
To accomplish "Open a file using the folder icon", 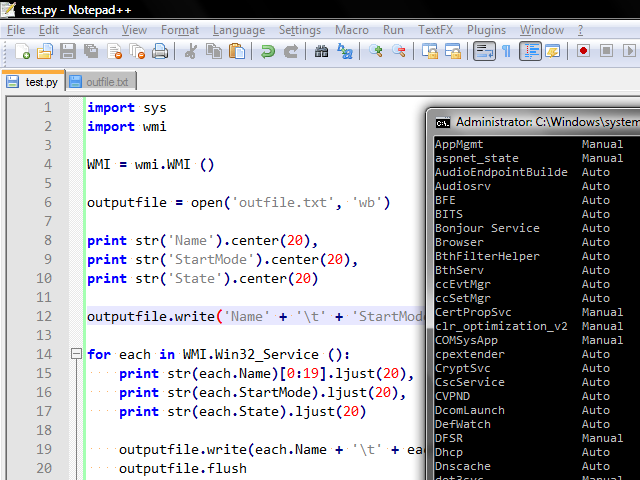I will click(45, 51).
